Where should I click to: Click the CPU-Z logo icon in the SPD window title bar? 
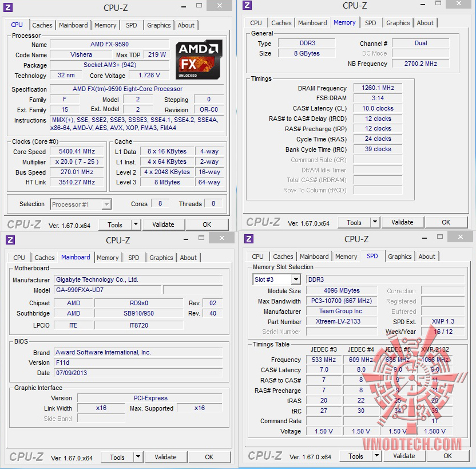(249, 239)
